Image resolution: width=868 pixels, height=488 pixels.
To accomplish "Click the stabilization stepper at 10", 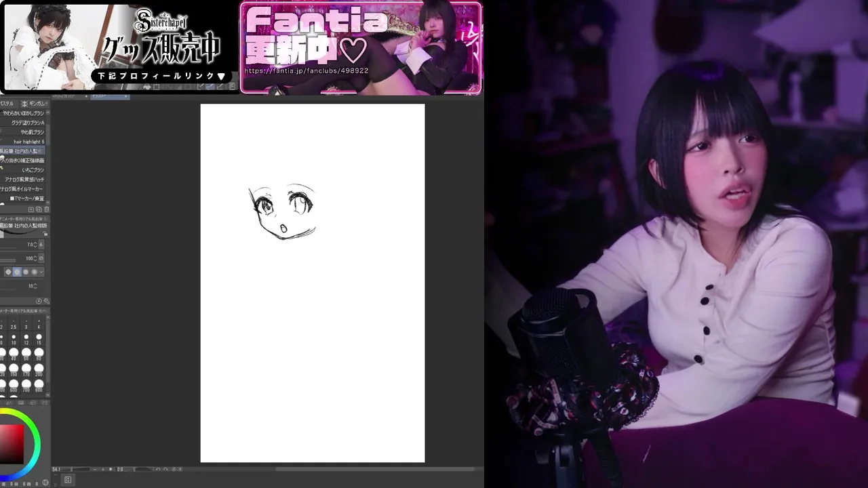I will 35,286.
